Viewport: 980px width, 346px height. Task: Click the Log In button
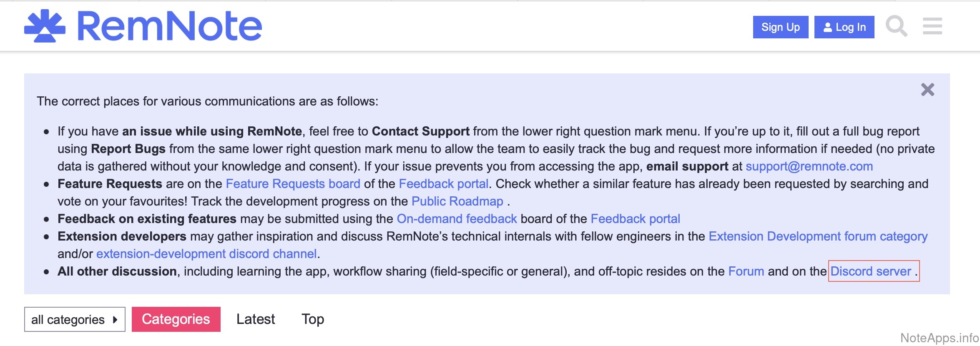[x=844, y=27]
